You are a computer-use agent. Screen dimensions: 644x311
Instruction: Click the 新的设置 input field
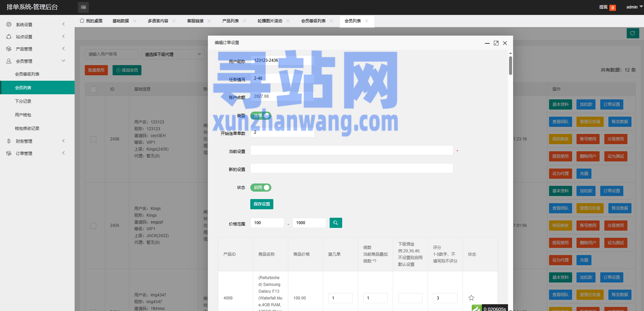[x=352, y=168]
